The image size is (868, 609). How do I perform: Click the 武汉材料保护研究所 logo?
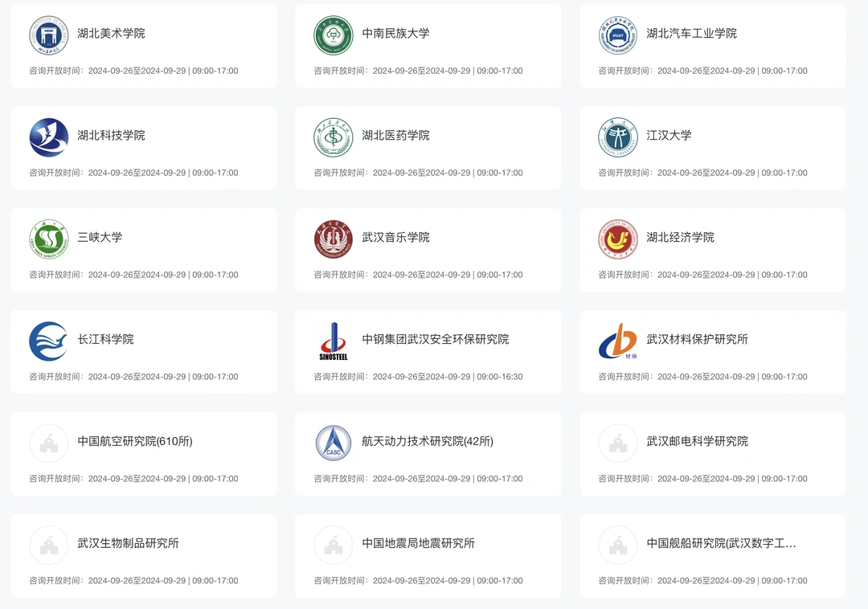click(618, 341)
